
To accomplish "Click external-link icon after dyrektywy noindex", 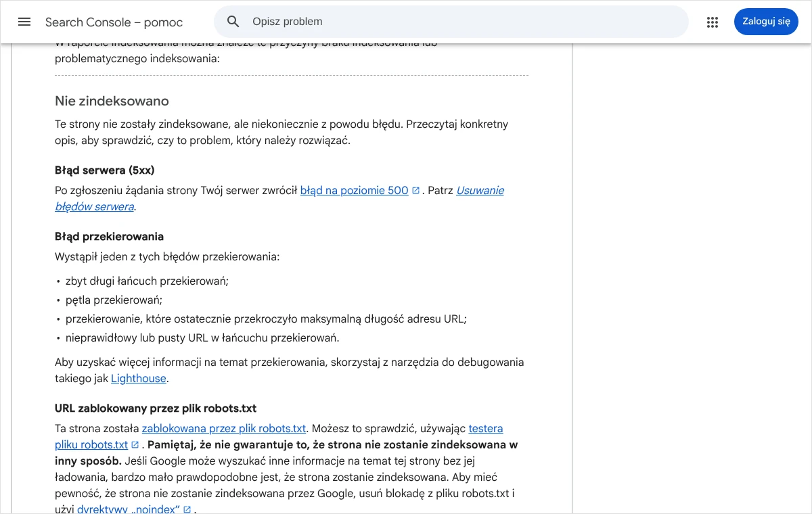I will coord(187,510).
